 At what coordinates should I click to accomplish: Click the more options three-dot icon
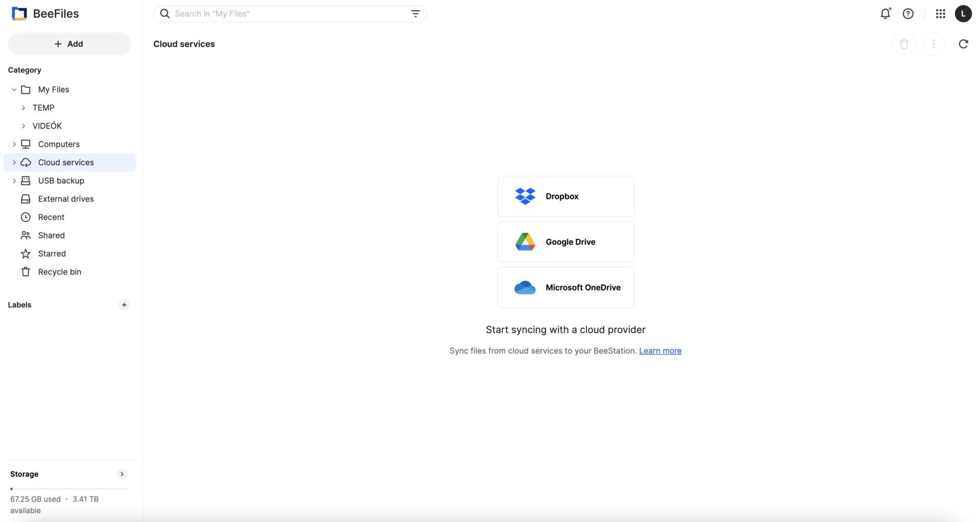tap(934, 44)
